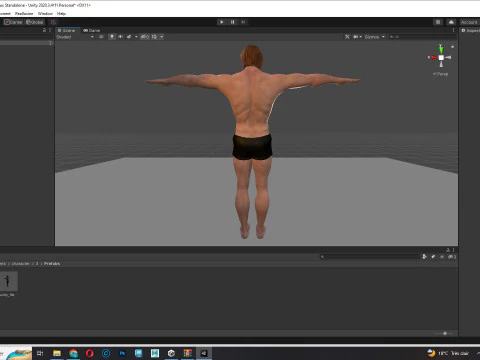Open the Scene camera settings icon
Viewport: 480px width, 360px height.
pyautogui.click(x=357, y=37)
